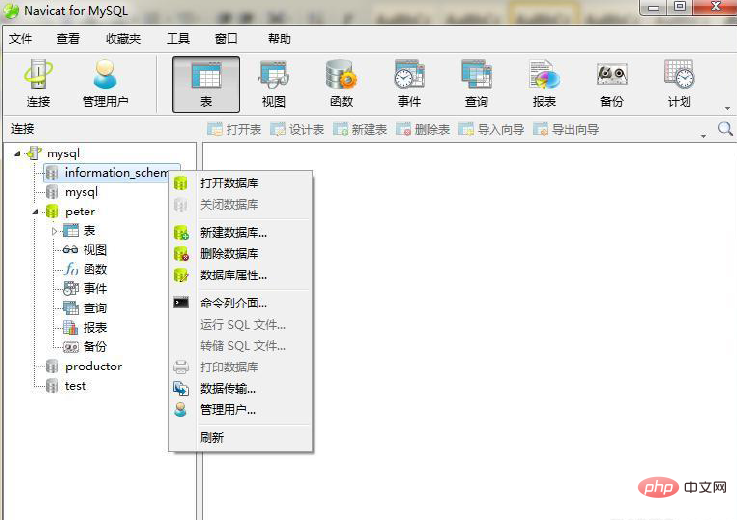Click the 表 tree item under peter
This screenshot has width=737, height=520.
click(79, 231)
